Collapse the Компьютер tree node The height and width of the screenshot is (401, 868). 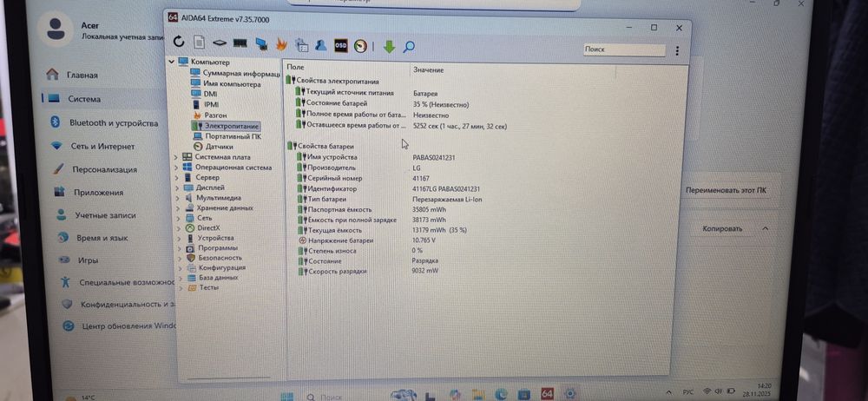pos(172,62)
